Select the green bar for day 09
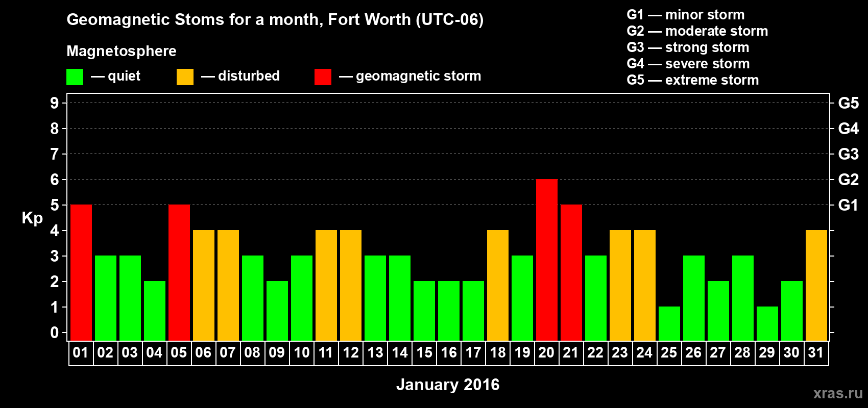 point(277,311)
